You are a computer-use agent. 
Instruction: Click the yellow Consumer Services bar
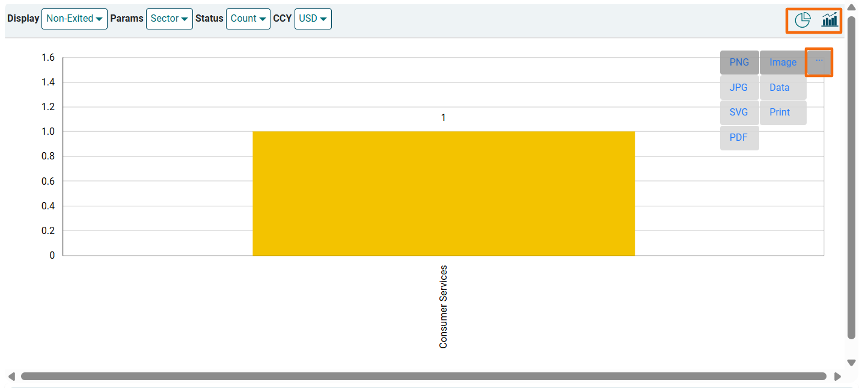(443, 193)
